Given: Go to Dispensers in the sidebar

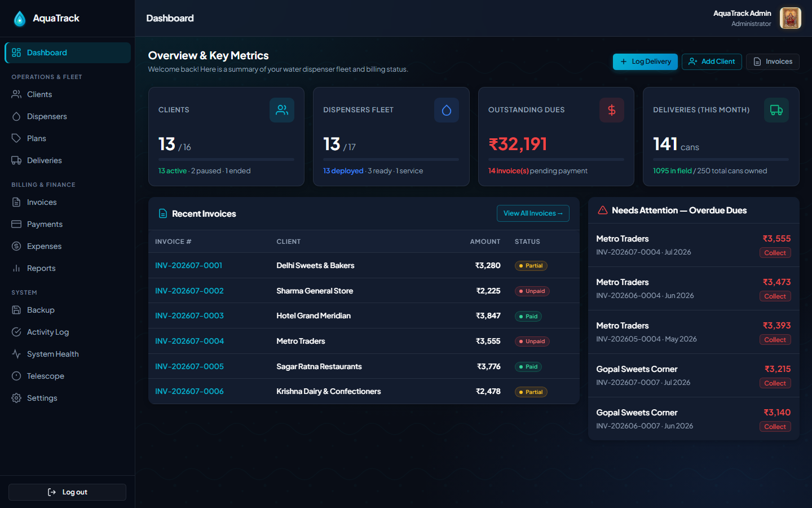Looking at the screenshot, I should pyautogui.click(x=68, y=116).
